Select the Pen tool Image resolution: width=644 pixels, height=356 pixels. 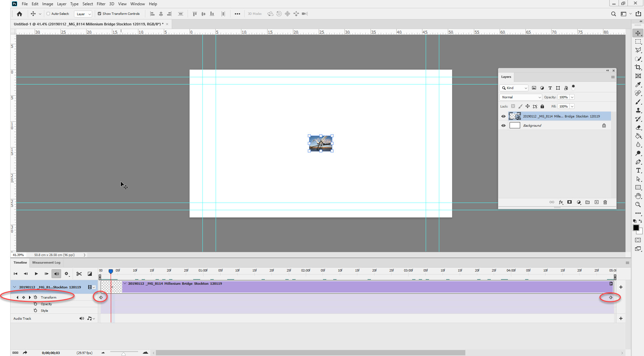pyautogui.click(x=638, y=162)
